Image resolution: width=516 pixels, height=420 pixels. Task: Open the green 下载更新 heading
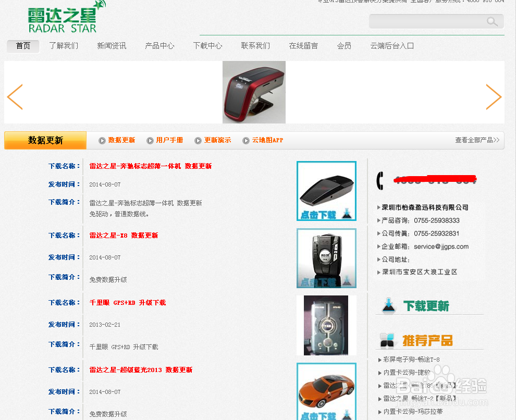click(426, 306)
